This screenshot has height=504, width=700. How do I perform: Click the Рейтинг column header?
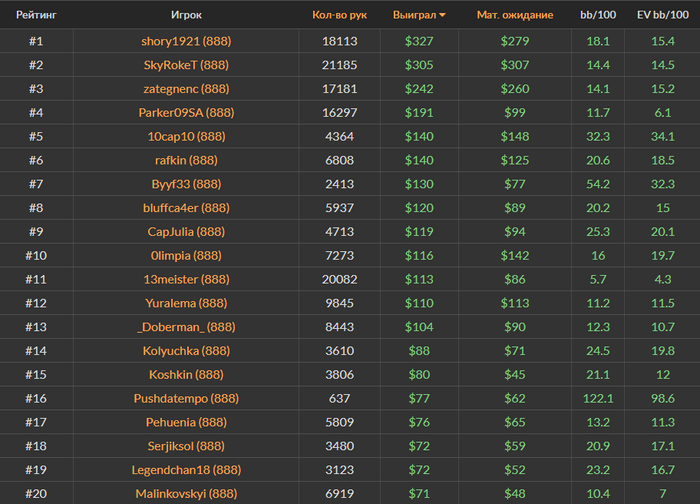(36, 16)
